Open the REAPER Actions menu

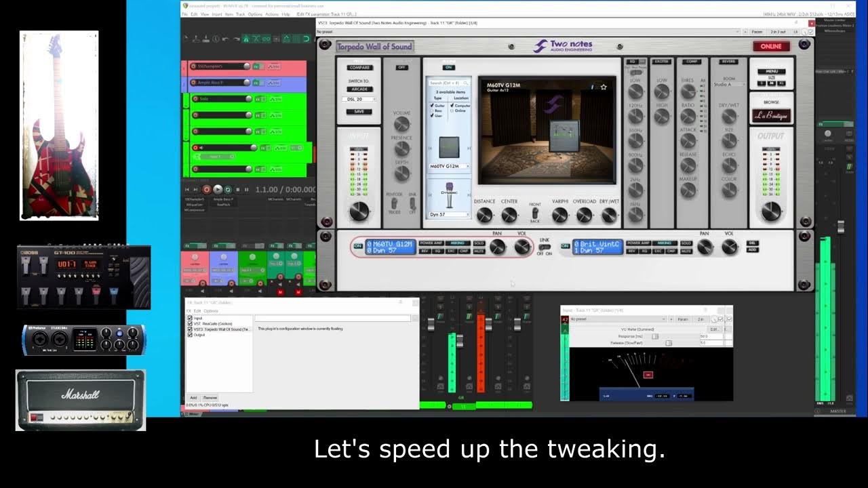point(272,14)
